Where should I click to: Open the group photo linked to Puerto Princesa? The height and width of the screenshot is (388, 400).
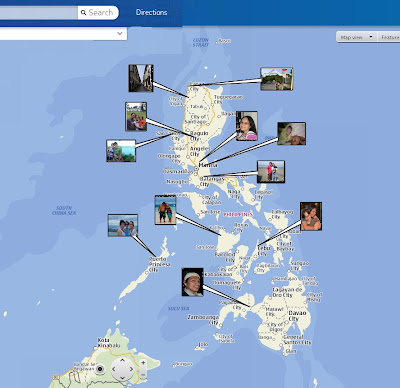pos(123,225)
